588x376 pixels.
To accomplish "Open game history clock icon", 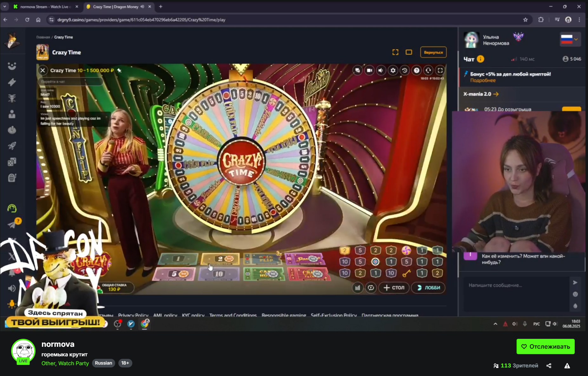I will [405, 70].
